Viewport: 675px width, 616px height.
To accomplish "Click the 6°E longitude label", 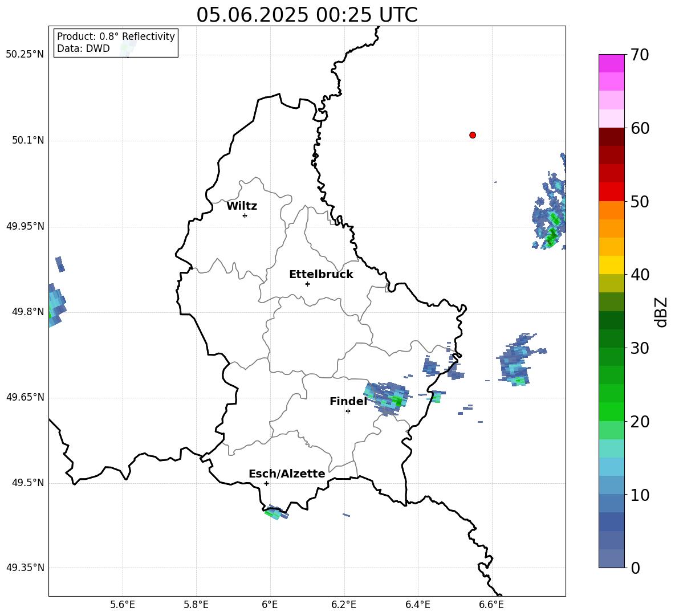I will pyautogui.click(x=270, y=605).
